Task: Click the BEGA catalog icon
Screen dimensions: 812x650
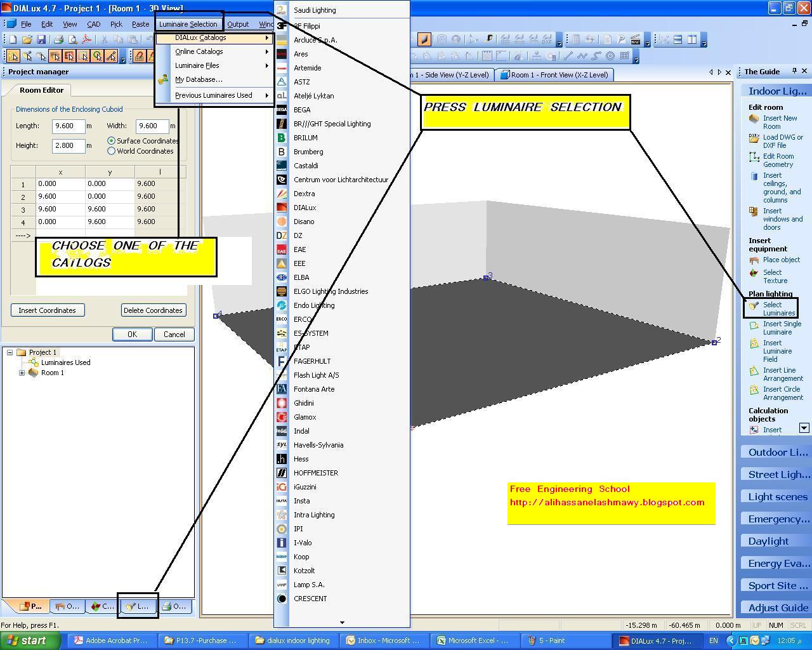Action: click(x=282, y=109)
